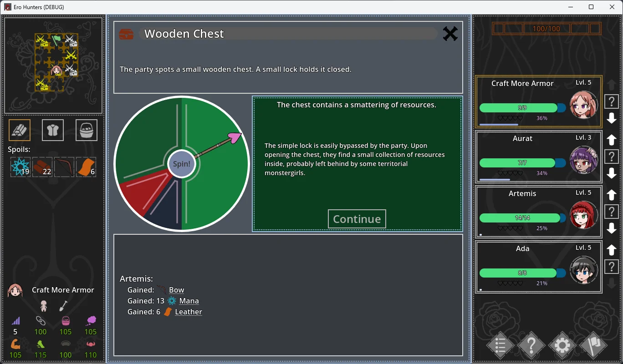Viewport: 623px width, 364px height.
Task: Open the Leather link in gained list
Action: tap(189, 312)
